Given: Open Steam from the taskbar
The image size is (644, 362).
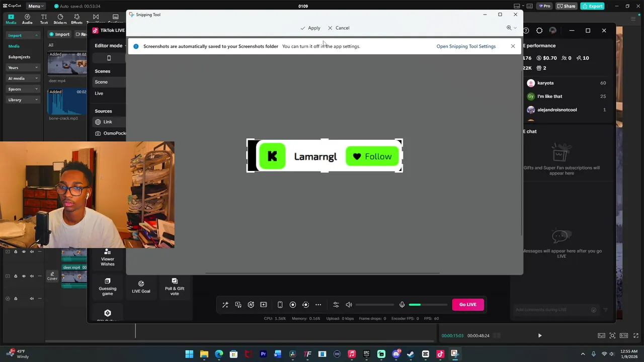Looking at the screenshot, I should pyautogui.click(x=411, y=354).
